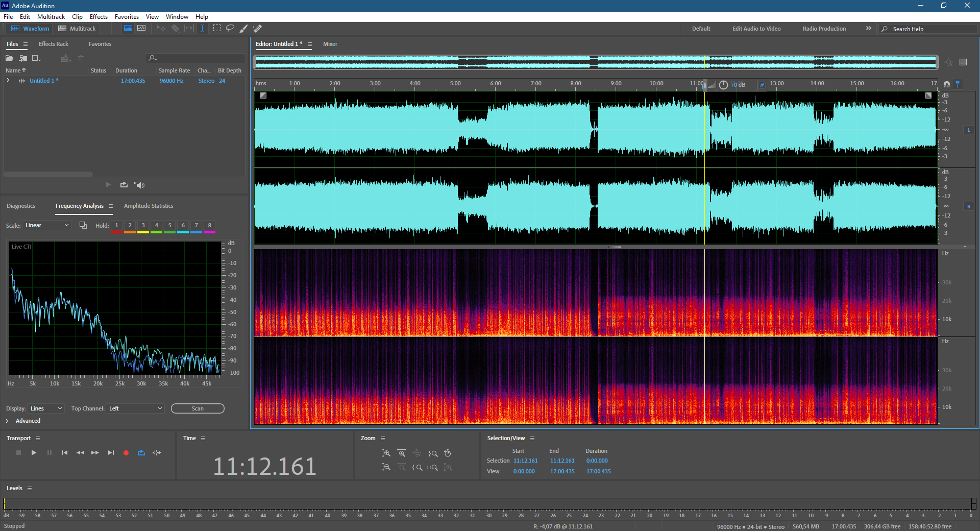Pick the Spot Healing Brush tool
Image resolution: width=980 pixels, height=531 pixels.
tap(258, 29)
